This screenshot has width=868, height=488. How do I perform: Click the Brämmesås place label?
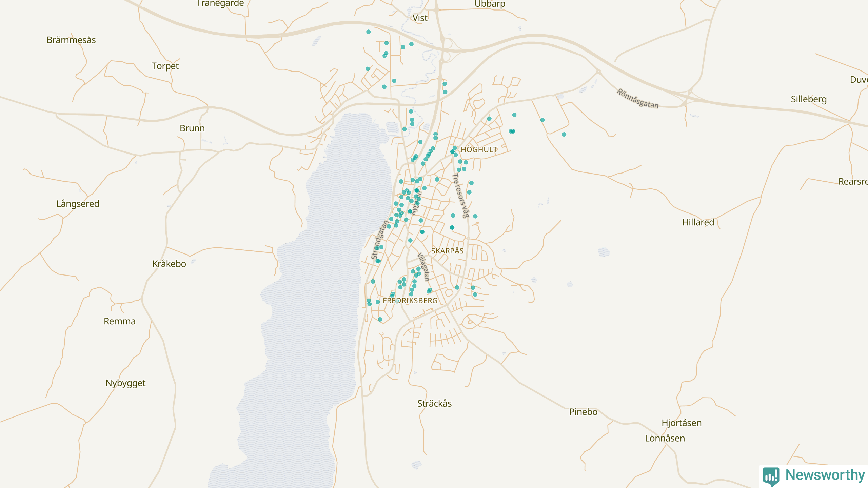(71, 40)
